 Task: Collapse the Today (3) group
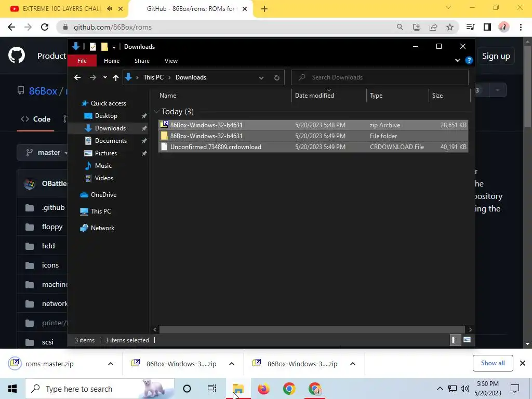point(156,111)
